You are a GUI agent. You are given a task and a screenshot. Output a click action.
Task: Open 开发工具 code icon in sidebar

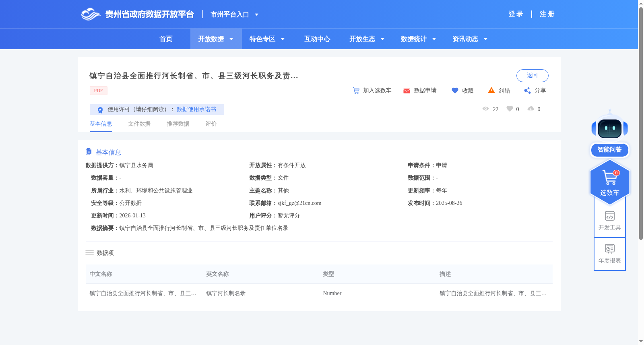(610, 216)
